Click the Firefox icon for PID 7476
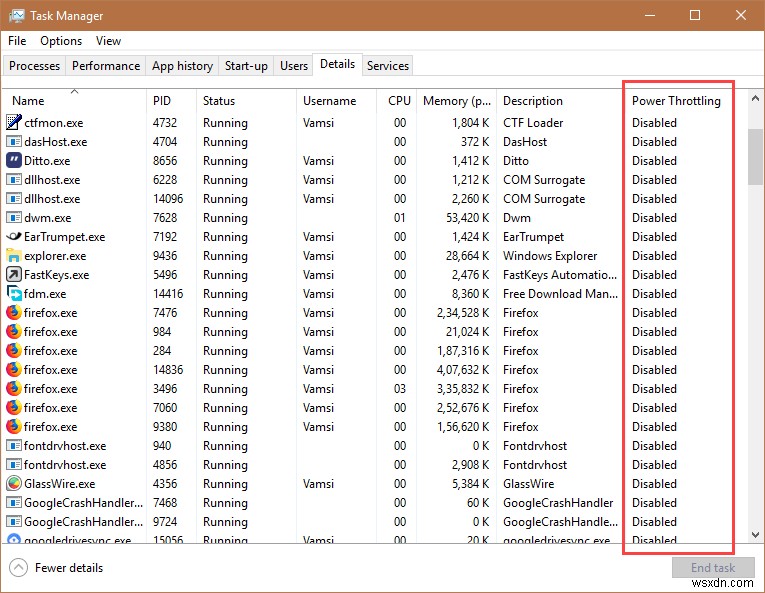 pyautogui.click(x=14, y=312)
